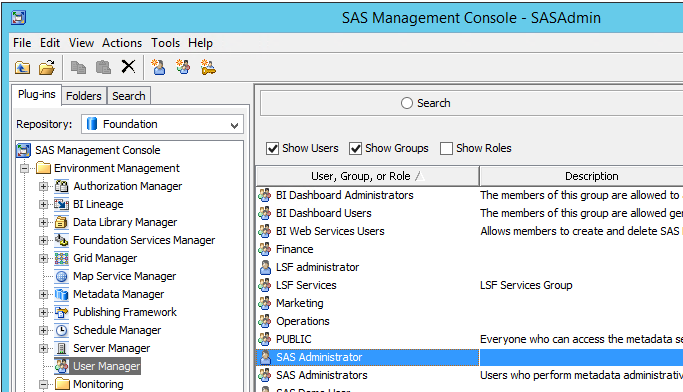Click the Paste toolbar icon
The image size is (683, 392).
coord(103,67)
